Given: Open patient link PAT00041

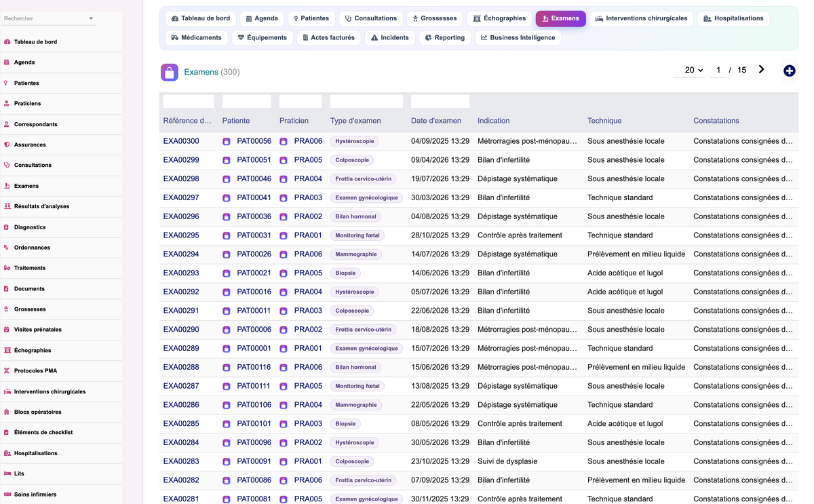Looking at the screenshot, I should [x=254, y=198].
